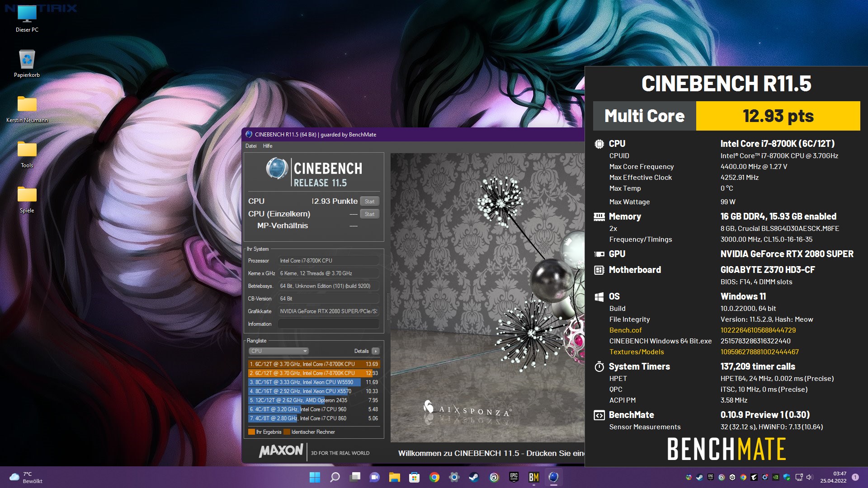868x488 pixels.
Task: Click the System Timers heading in BenchMate
Action: point(639,366)
